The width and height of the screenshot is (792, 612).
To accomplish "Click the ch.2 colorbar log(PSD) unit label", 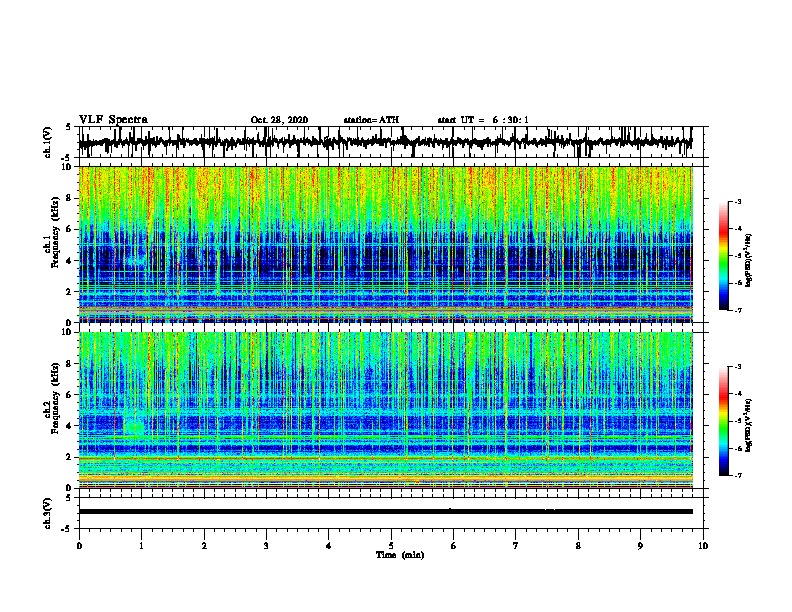I will [x=749, y=425].
